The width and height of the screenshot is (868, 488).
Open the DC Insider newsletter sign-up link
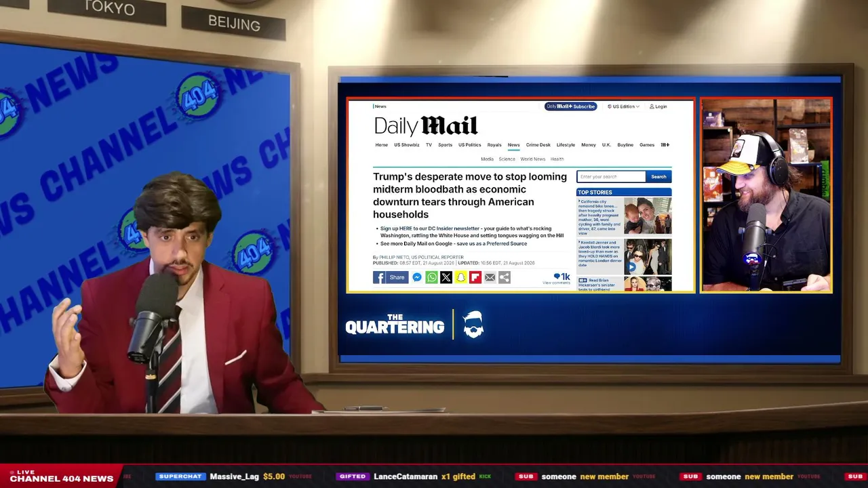[x=430, y=228]
